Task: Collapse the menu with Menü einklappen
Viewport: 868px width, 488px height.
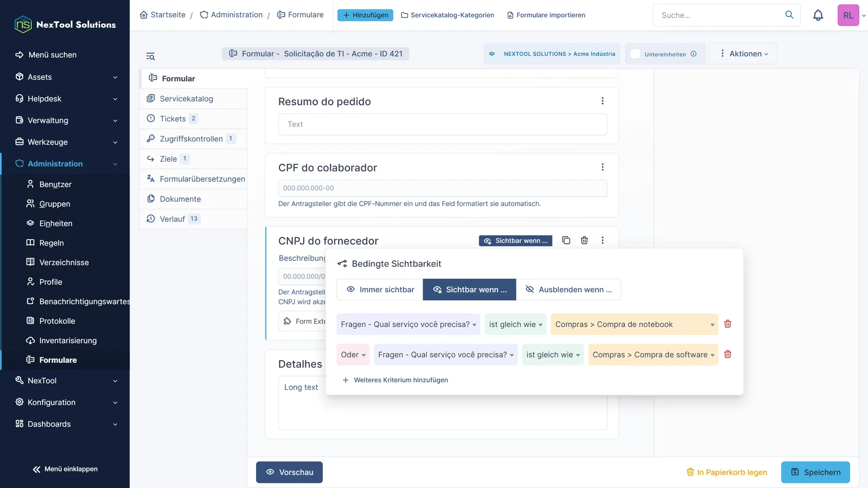Action: pos(65,469)
